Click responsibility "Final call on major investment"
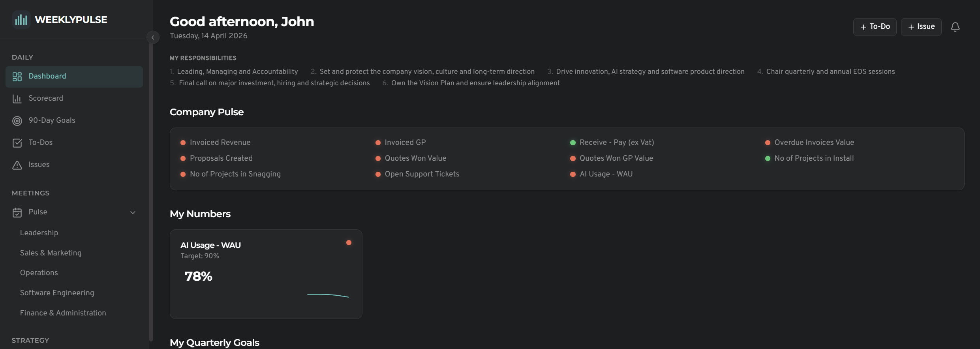Screen dimensions: 980x349 click(x=274, y=83)
